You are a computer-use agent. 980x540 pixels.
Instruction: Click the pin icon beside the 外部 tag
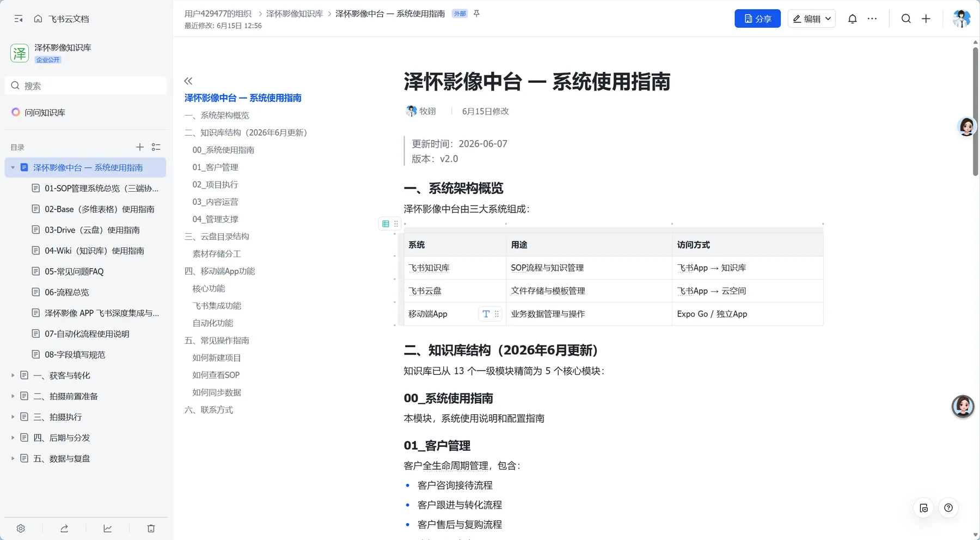476,14
